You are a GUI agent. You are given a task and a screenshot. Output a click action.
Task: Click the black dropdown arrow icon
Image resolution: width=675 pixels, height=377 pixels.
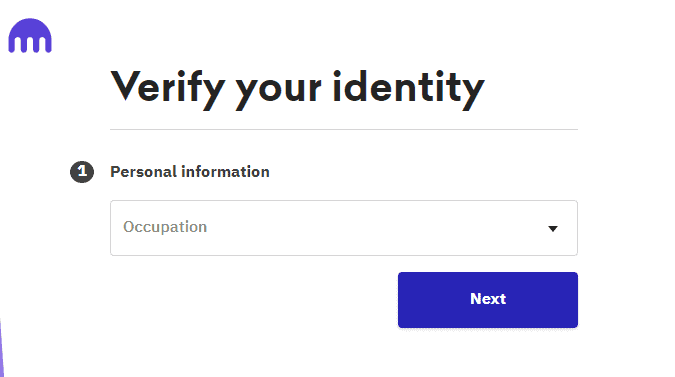(x=553, y=229)
